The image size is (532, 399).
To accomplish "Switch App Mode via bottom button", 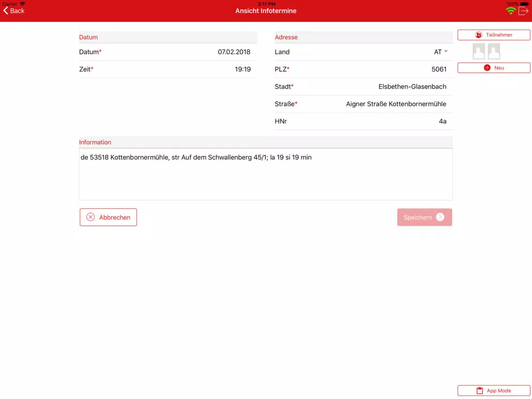I will (494, 391).
